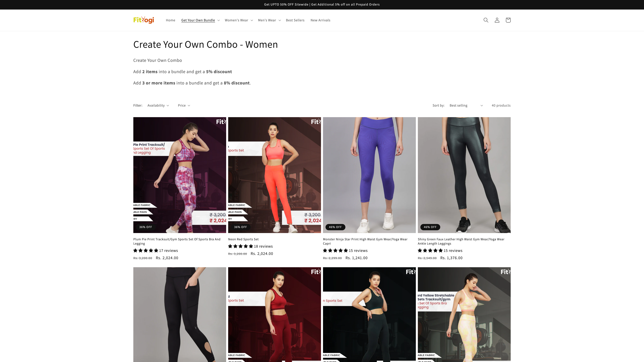Go to New Arrivals page
Image resolution: width=644 pixels, height=362 pixels.
click(x=320, y=20)
